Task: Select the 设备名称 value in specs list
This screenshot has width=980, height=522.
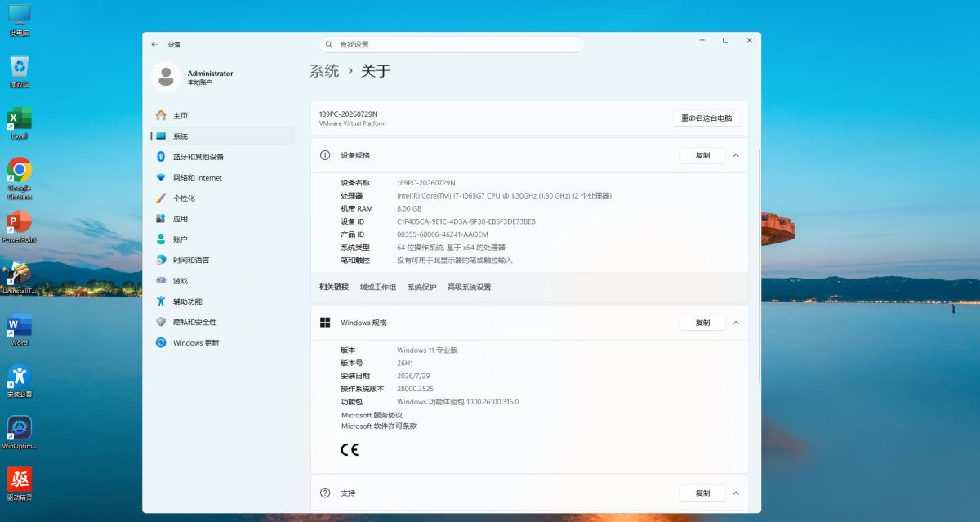Action: [426, 183]
